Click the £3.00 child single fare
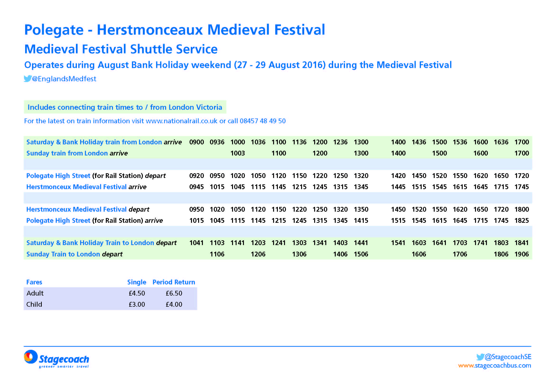Screen dimensions: 555x392 137,304
